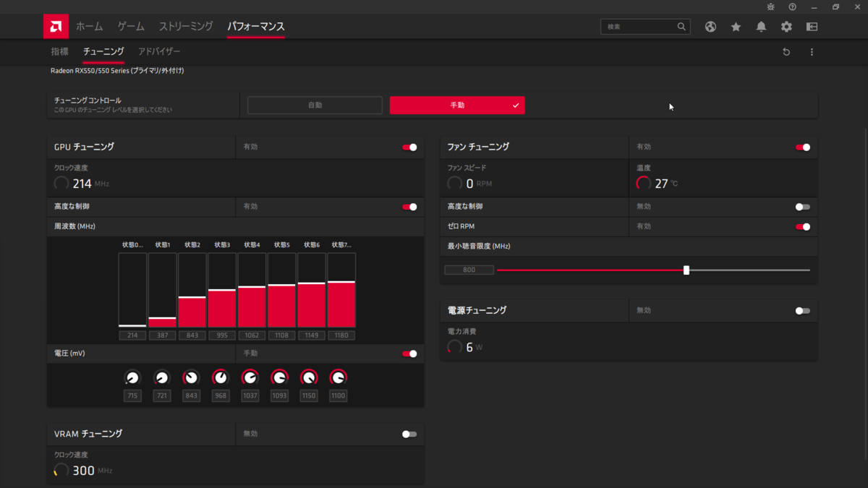The height and width of the screenshot is (488, 868).
Task: Open the web browser globe icon
Action: point(710,27)
